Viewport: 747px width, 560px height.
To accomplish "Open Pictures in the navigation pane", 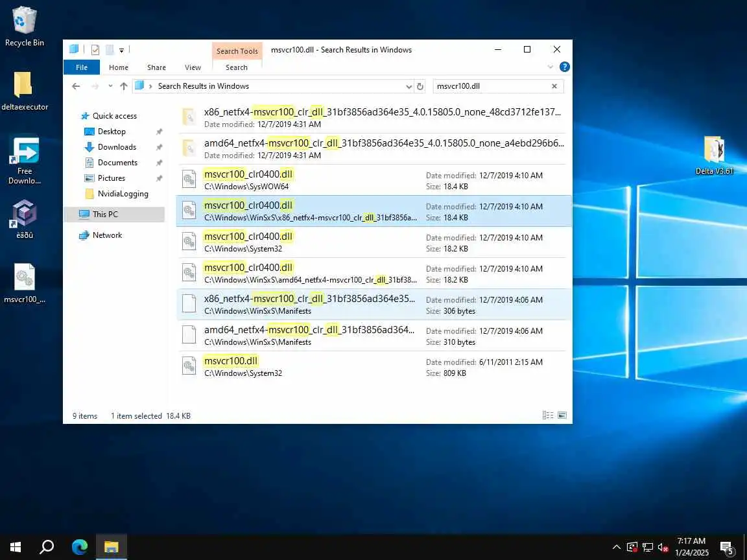I will [111, 178].
